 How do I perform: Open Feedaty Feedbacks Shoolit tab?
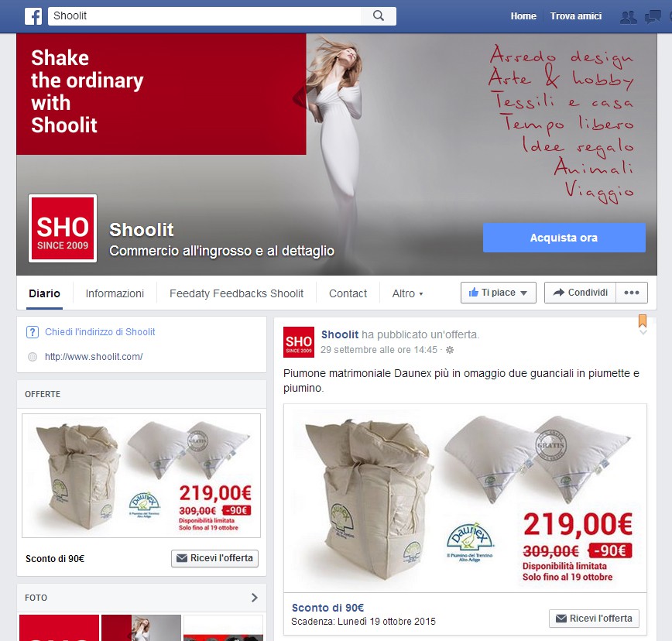pos(236,293)
